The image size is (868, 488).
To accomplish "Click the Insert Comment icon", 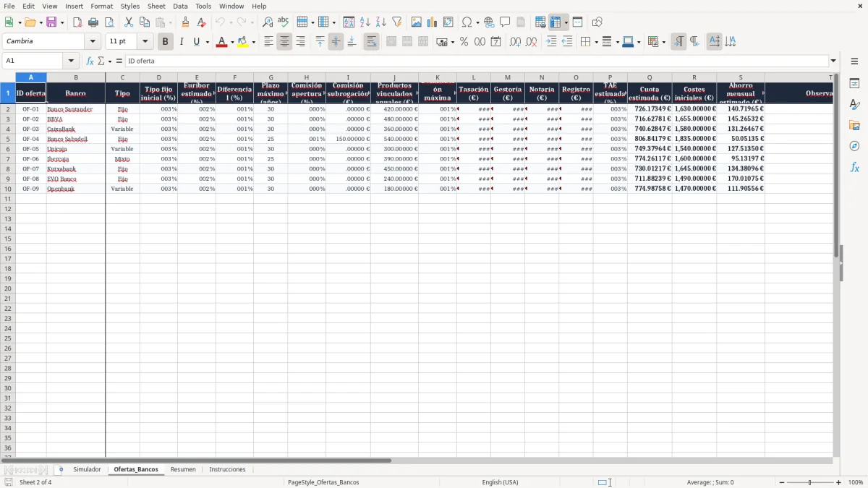I will 505,22.
